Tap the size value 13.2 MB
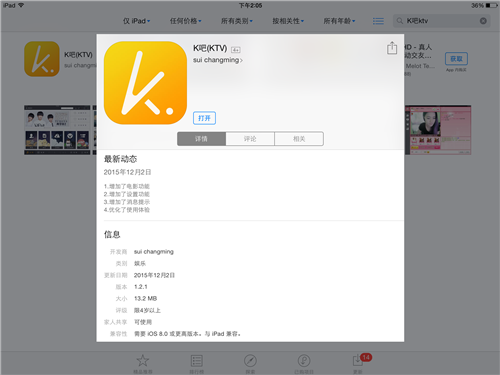Viewport: 500px width, 375px height. (x=145, y=298)
